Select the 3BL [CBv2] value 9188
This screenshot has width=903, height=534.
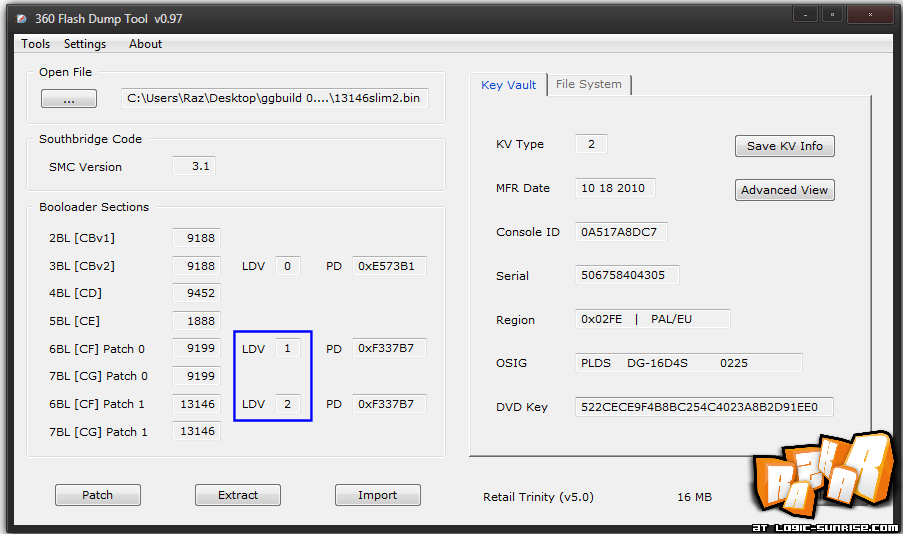[x=196, y=266]
